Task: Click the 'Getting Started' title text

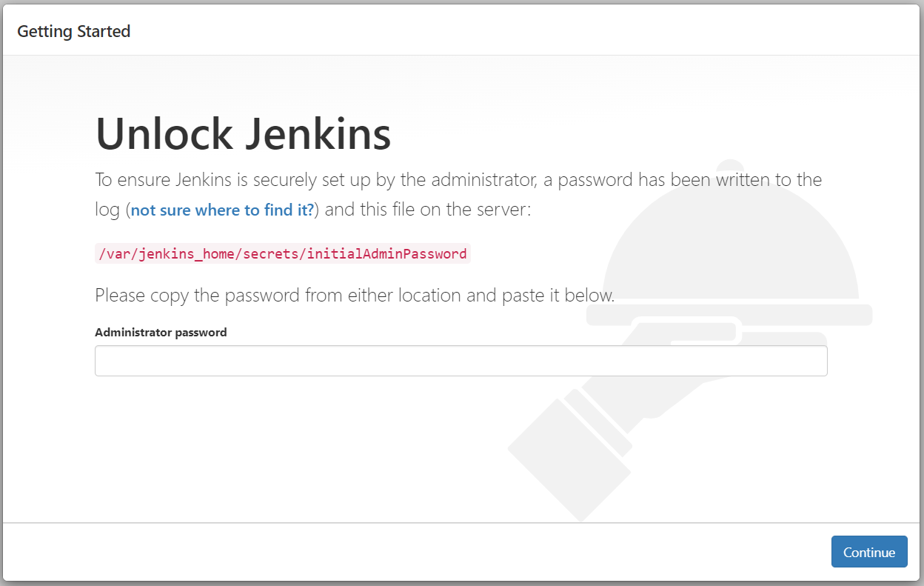Action: 74,31
